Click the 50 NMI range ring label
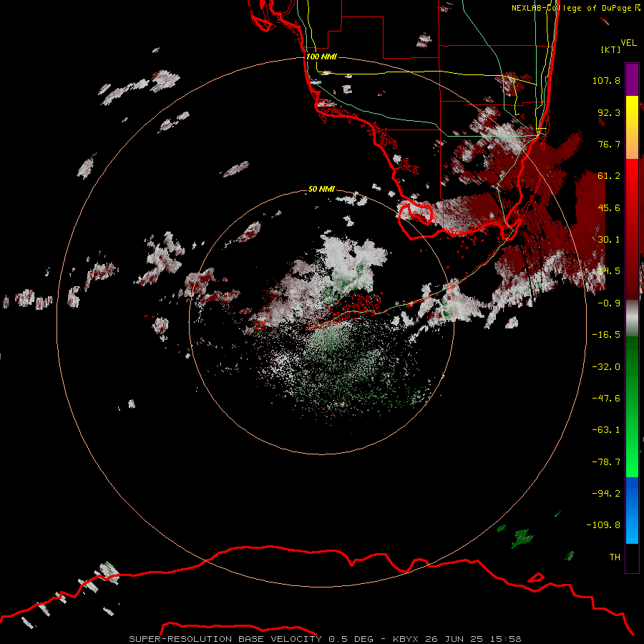Viewport: 644px width, 644px height. pyautogui.click(x=321, y=189)
